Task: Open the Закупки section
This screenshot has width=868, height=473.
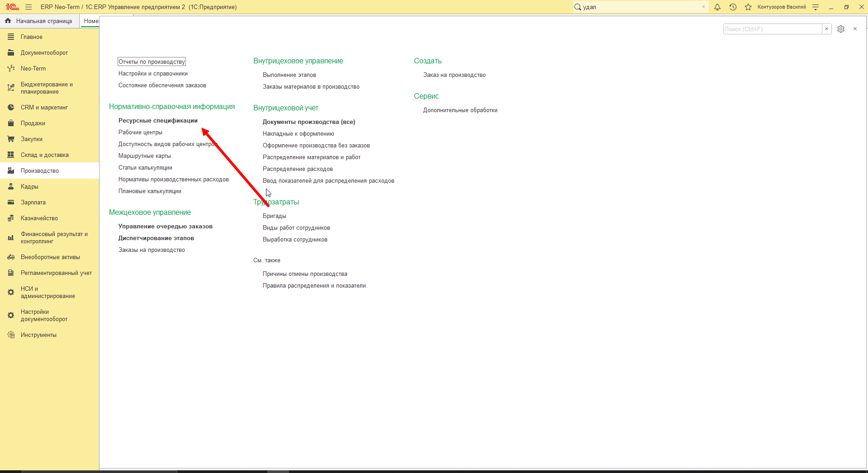Action: (x=49, y=139)
